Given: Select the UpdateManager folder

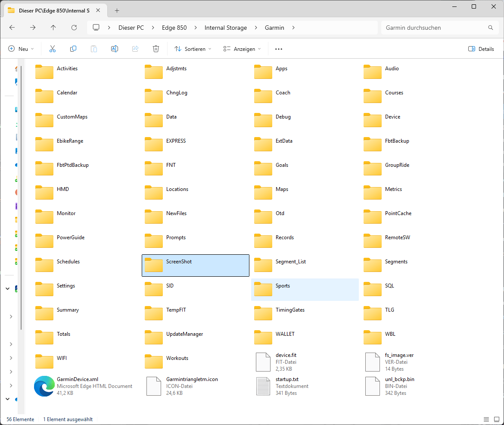Looking at the screenshot, I should click(196, 338).
